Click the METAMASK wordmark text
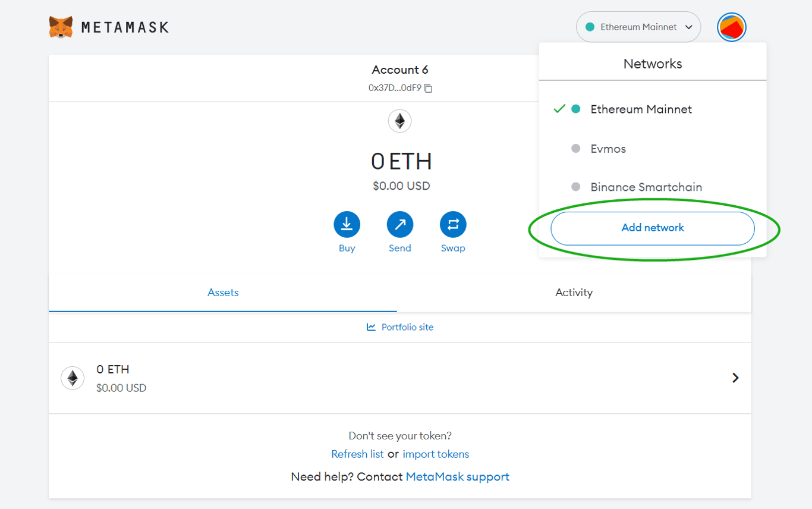The height and width of the screenshot is (509, 812). tap(124, 27)
